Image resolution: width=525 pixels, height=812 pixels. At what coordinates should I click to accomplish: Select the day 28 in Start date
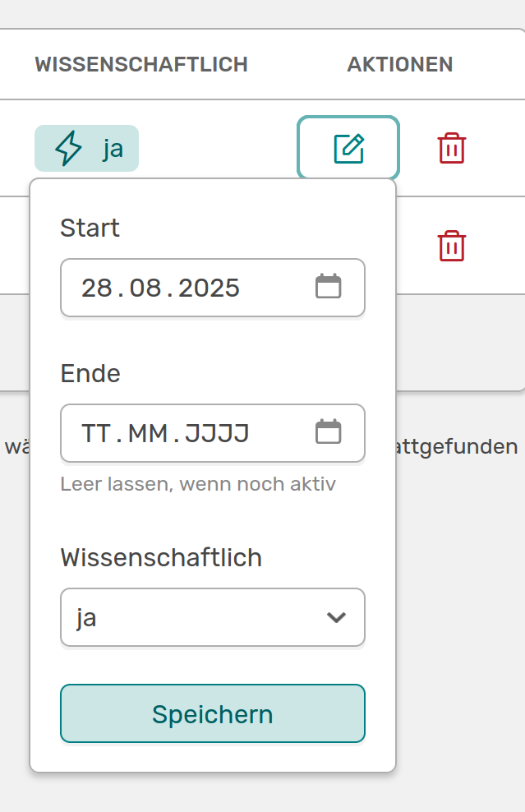[x=96, y=288]
